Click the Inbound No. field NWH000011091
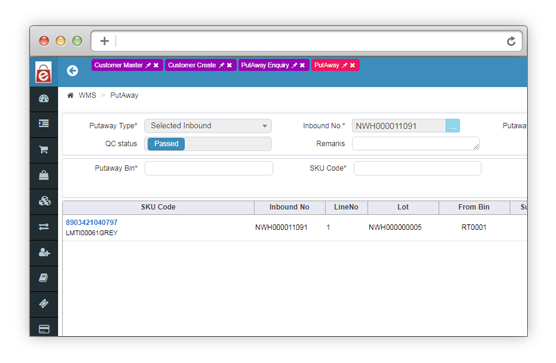This screenshot has width=556, height=363. [x=399, y=126]
